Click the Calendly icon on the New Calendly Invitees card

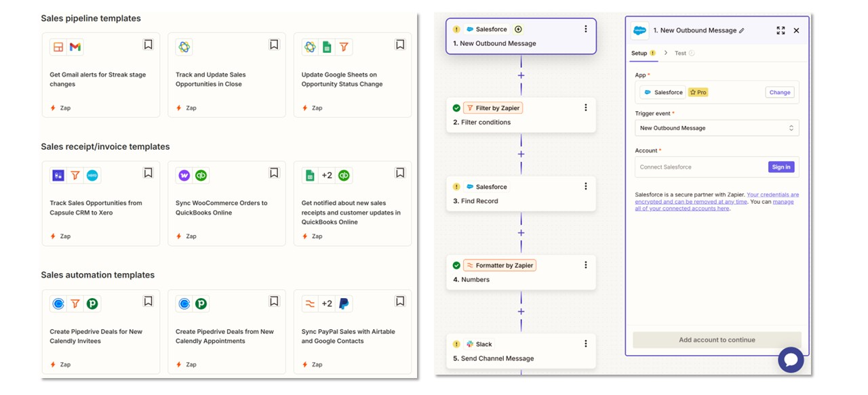pyautogui.click(x=58, y=304)
